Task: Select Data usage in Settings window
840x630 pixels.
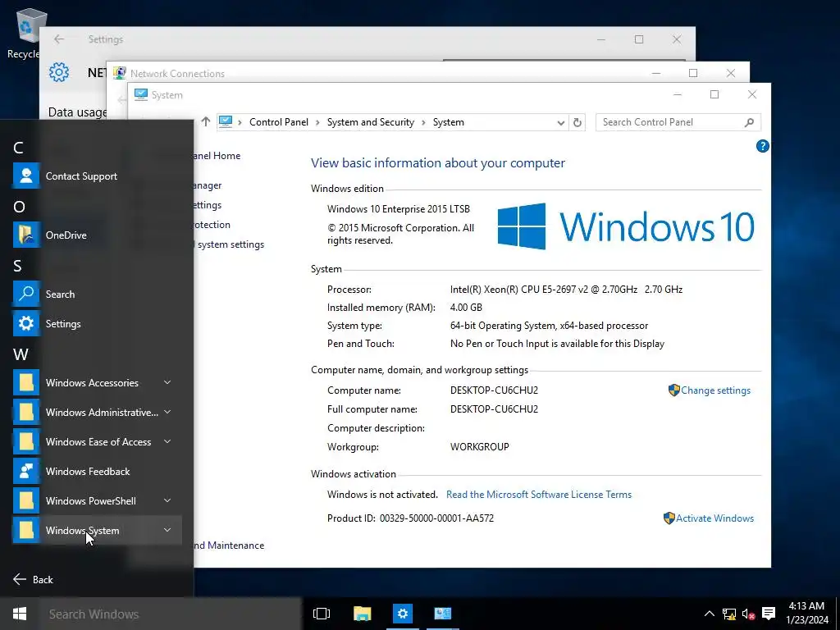Action: 77,112
